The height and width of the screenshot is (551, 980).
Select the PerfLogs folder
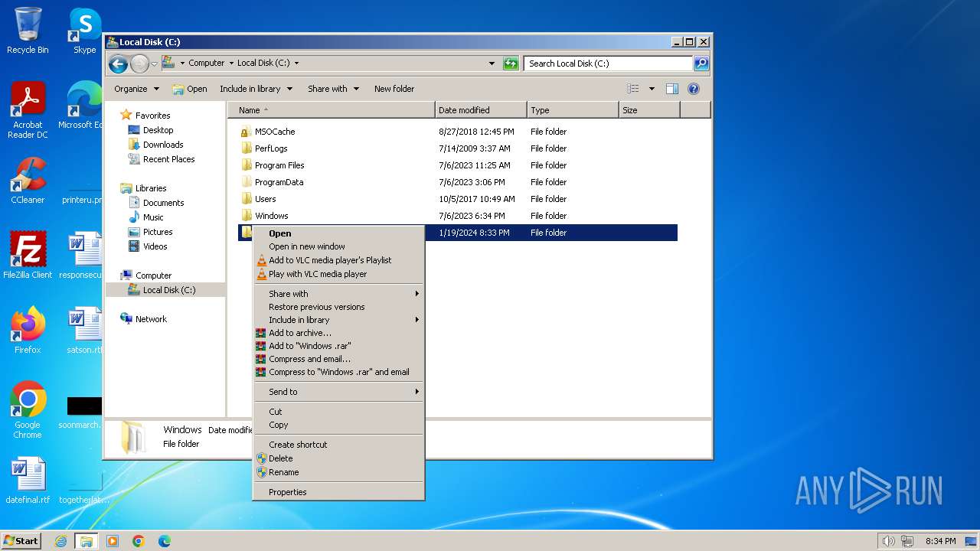[x=271, y=148]
